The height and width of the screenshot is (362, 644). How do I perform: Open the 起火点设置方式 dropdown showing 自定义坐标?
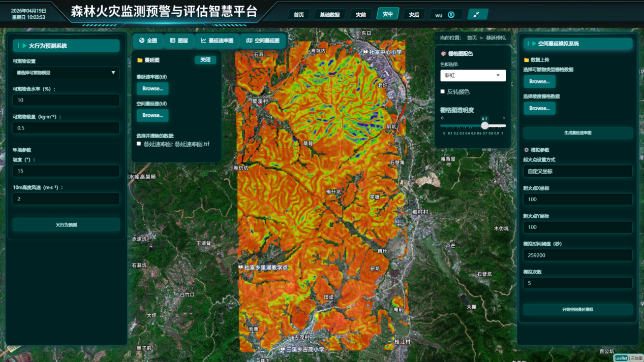tap(578, 172)
